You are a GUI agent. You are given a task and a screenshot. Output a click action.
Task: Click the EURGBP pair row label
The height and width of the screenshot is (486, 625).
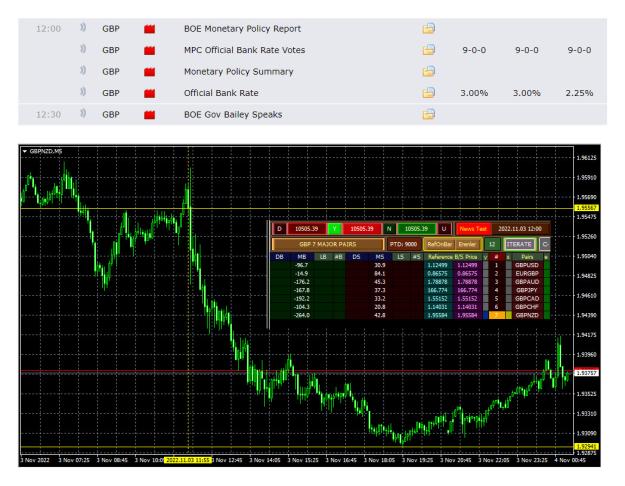point(527,273)
